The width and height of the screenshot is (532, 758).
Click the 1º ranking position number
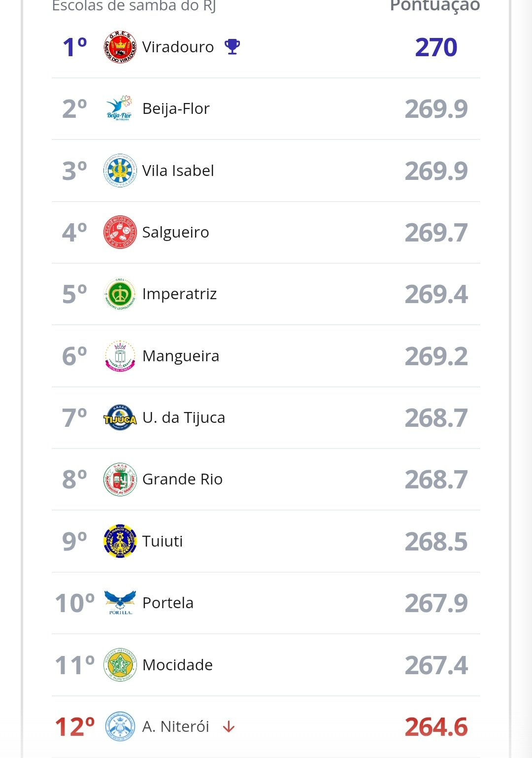74,47
